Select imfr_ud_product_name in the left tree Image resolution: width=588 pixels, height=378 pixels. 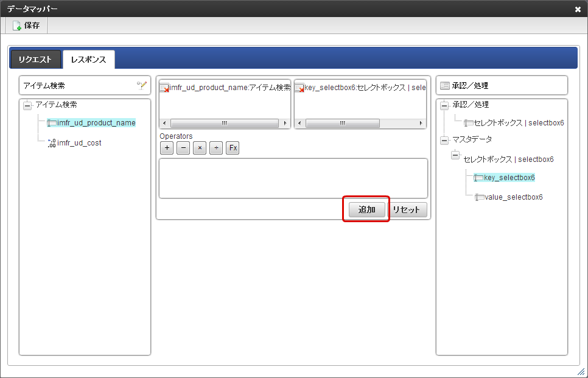click(x=96, y=123)
